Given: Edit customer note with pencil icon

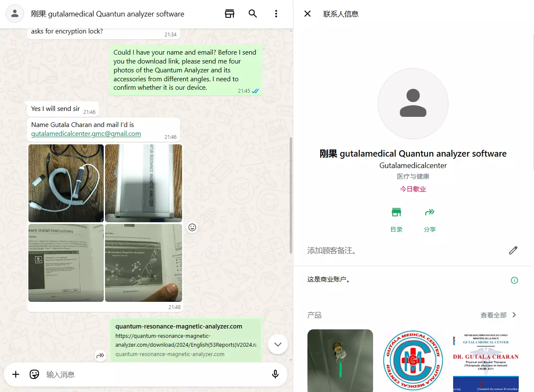Looking at the screenshot, I should [513, 251].
